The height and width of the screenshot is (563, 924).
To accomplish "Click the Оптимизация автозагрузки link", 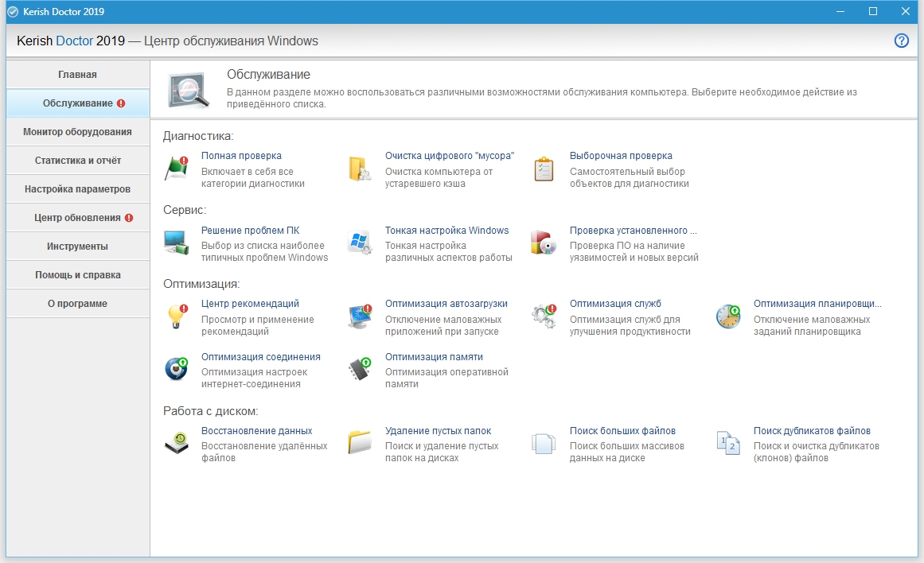I will [x=446, y=304].
